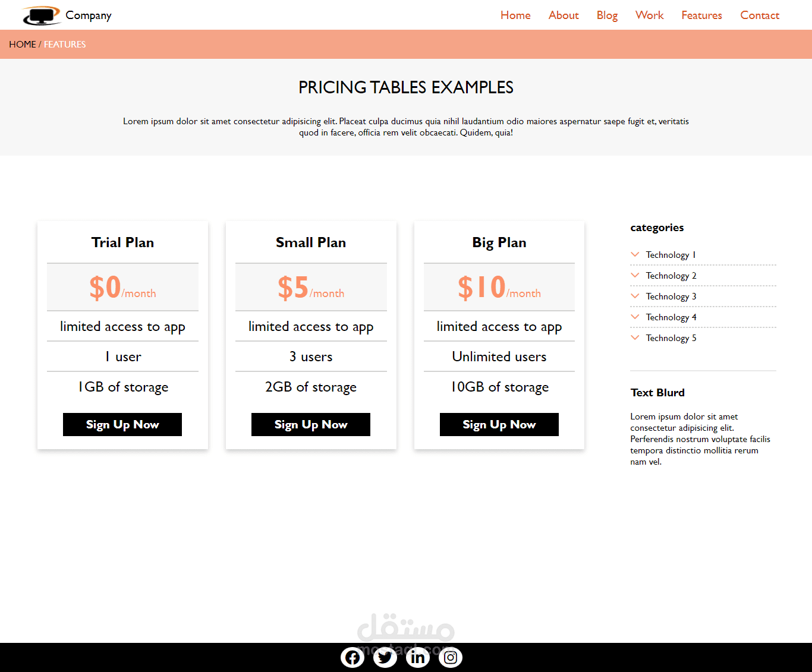Click Sign Up Now under Small Plan
Image resolution: width=812 pixels, height=672 pixels.
coord(311,424)
